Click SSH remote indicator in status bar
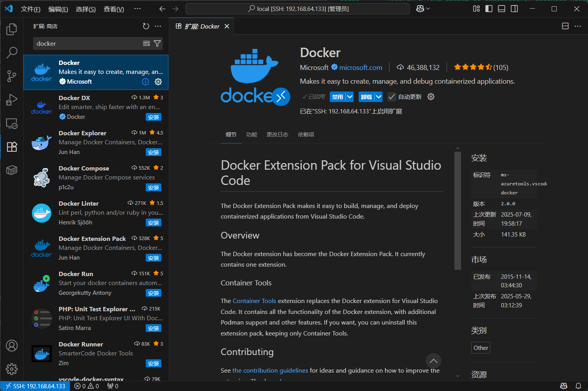This screenshot has height=391, width=588. click(35, 386)
